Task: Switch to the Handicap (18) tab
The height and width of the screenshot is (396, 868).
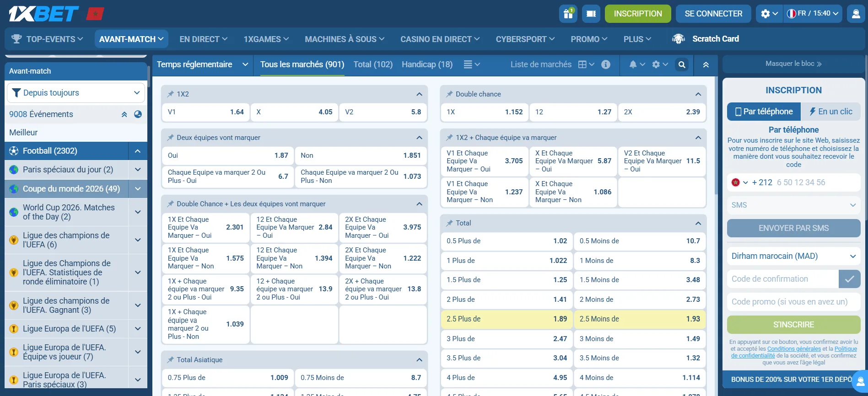Action: click(x=427, y=64)
